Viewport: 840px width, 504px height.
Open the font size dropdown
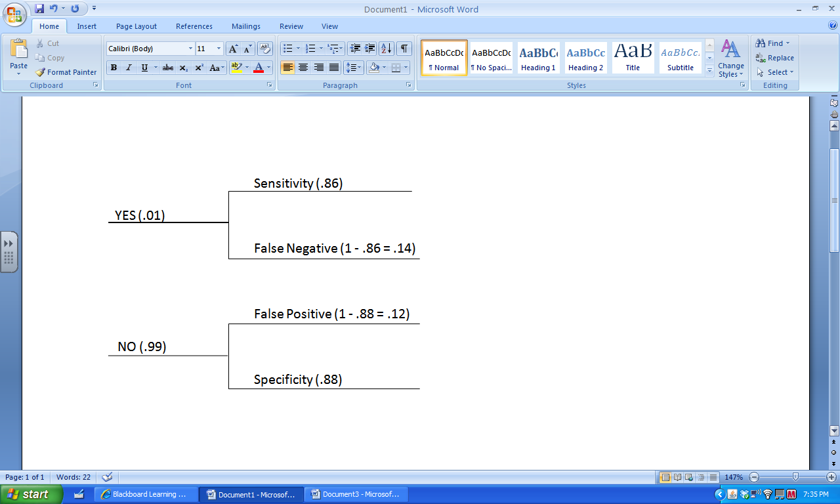219,49
